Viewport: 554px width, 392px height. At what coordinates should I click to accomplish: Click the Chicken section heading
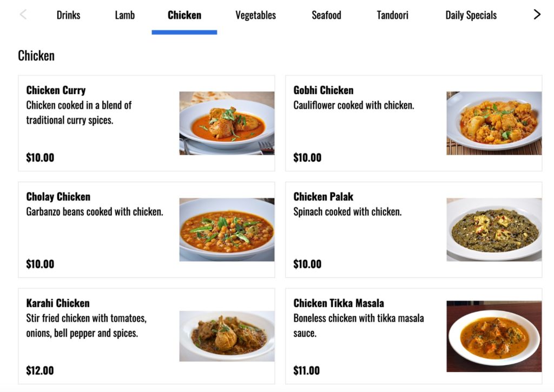pyautogui.click(x=36, y=55)
